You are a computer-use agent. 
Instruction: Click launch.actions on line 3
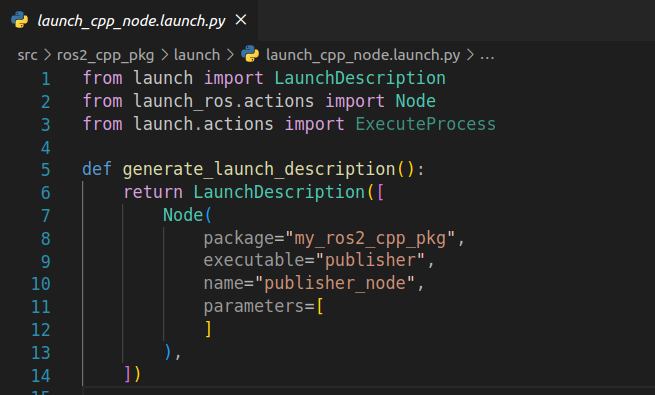(x=203, y=124)
